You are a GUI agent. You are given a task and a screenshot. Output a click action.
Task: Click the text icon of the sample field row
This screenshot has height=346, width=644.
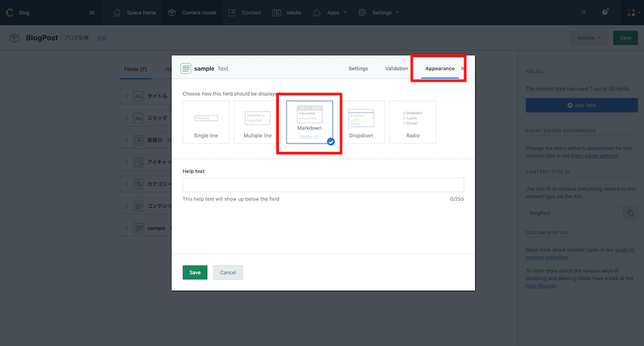[139, 228]
